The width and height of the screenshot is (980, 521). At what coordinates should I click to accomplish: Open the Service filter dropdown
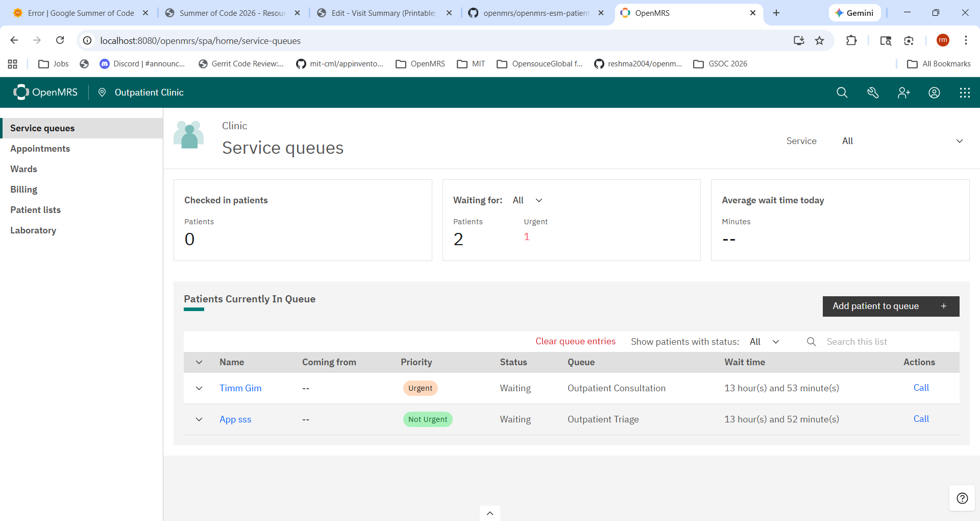click(902, 141)
